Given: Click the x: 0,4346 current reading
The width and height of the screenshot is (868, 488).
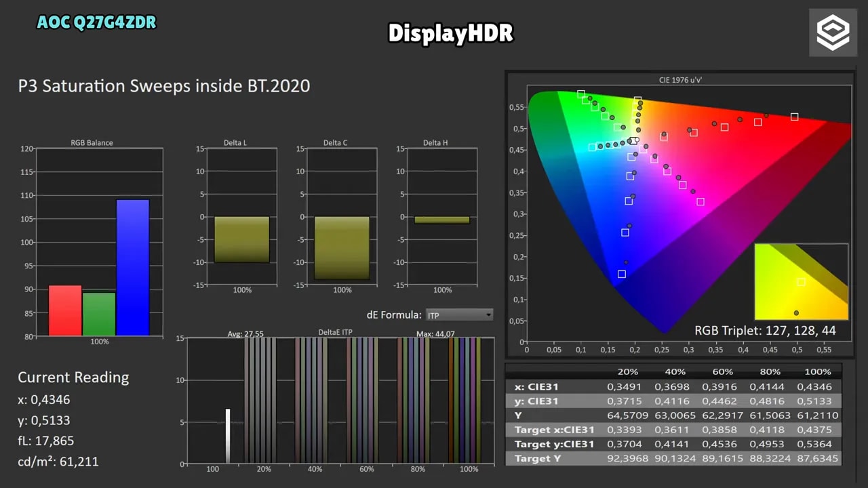Looking at the screenshot, I should tap(44, 400).
